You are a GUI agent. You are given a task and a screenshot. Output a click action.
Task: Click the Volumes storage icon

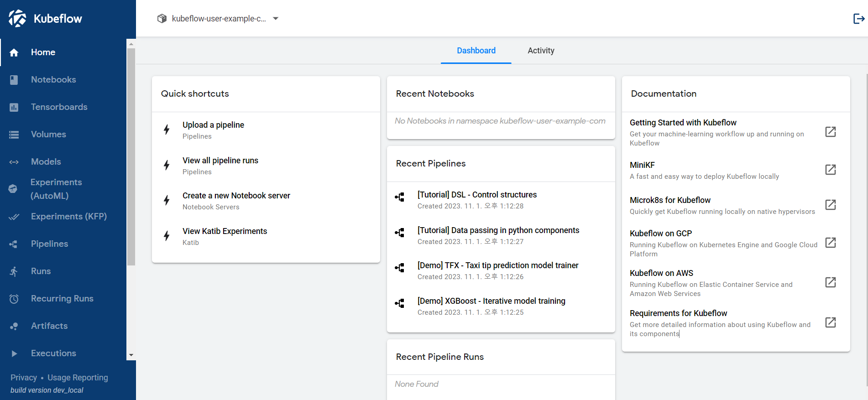(x=14, y=135)
